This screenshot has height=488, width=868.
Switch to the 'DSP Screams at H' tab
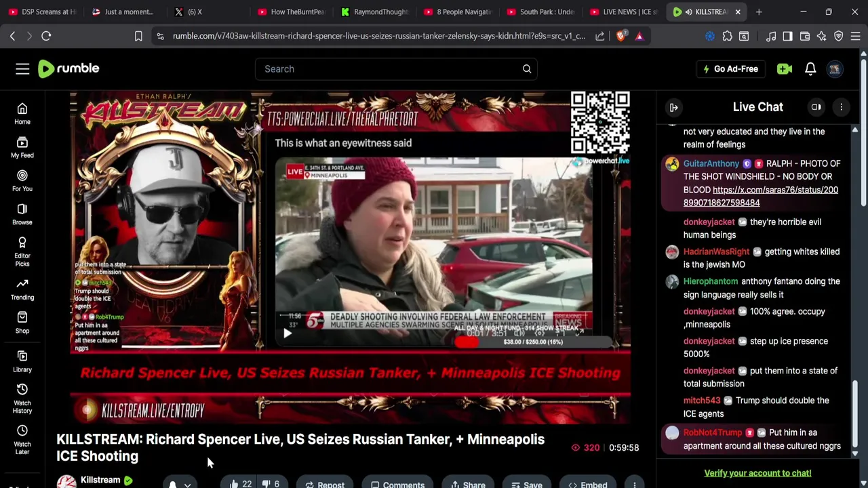(x=43, y=12)
